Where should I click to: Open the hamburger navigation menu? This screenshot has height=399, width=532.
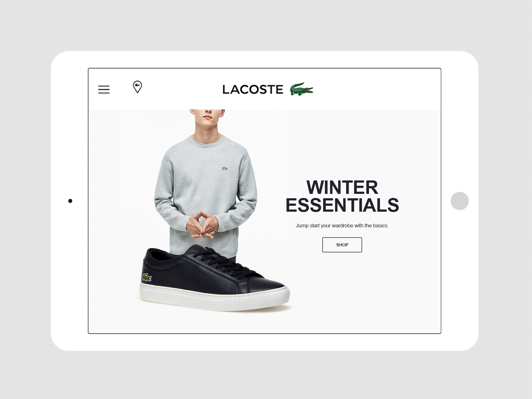tap(104, 89)
